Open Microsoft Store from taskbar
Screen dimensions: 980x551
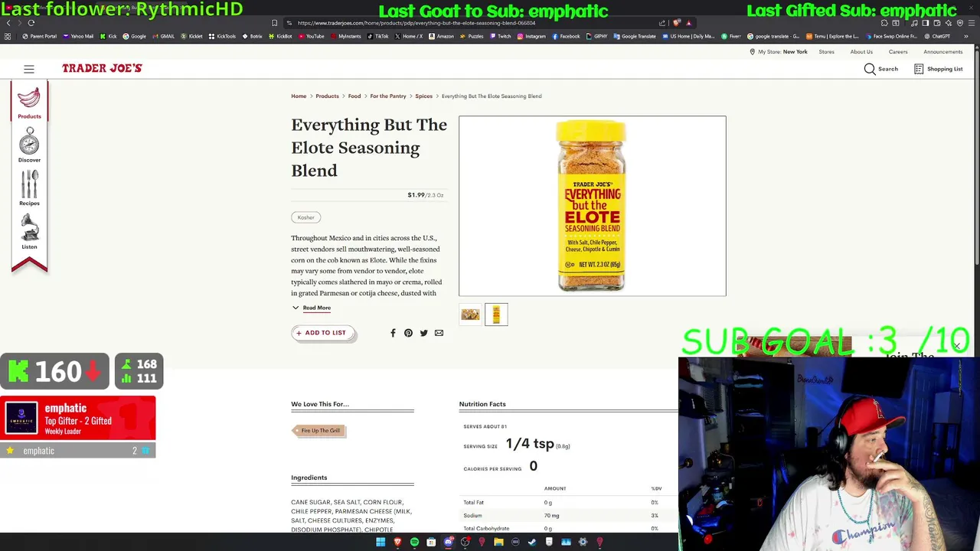pos(431,542)
